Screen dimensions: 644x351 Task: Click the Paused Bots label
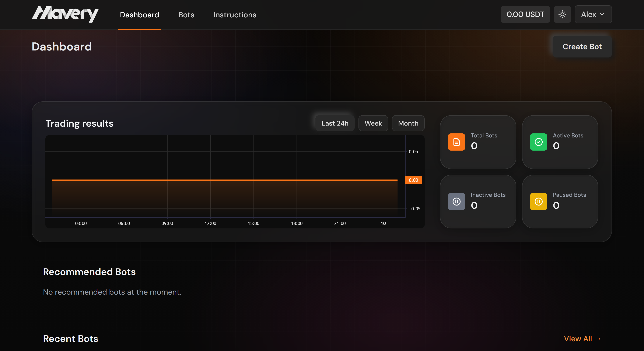[x=569, y=195]
